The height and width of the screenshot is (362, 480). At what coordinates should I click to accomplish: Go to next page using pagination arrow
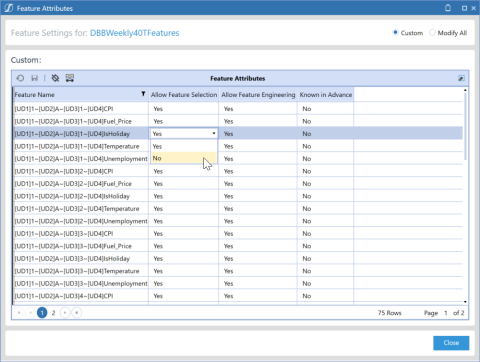[65, 313]
